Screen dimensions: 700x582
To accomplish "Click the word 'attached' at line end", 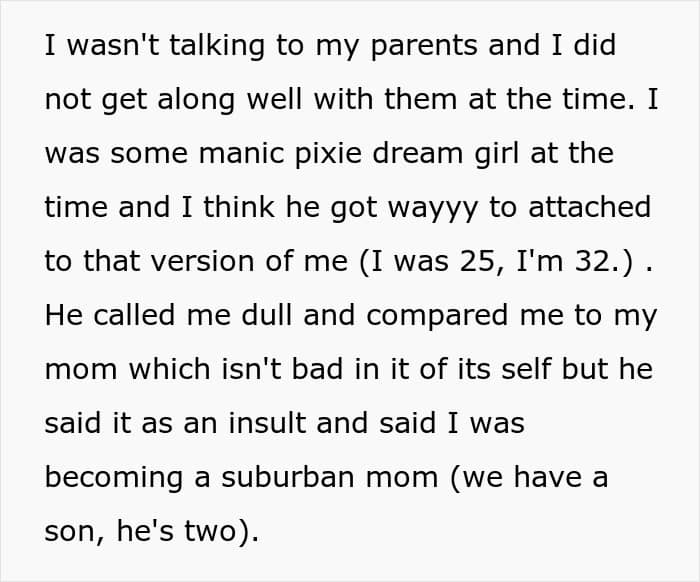I will (x=589, y=207).
